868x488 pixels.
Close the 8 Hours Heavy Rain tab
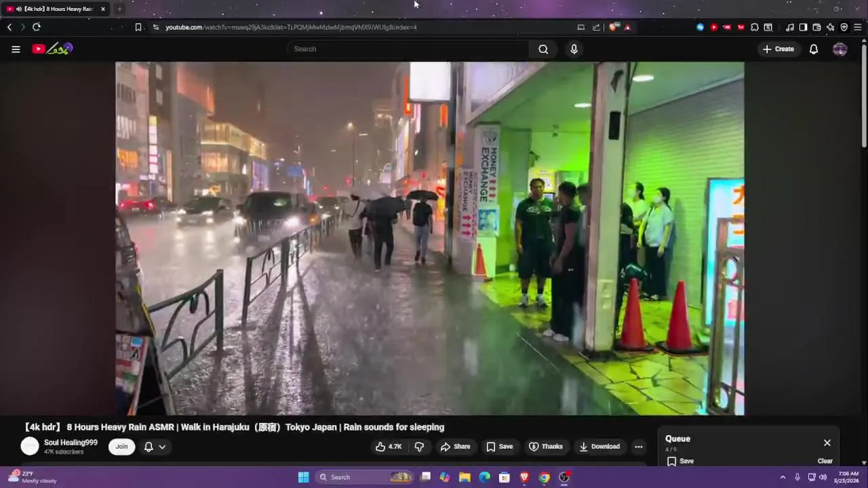pos(103,9)
